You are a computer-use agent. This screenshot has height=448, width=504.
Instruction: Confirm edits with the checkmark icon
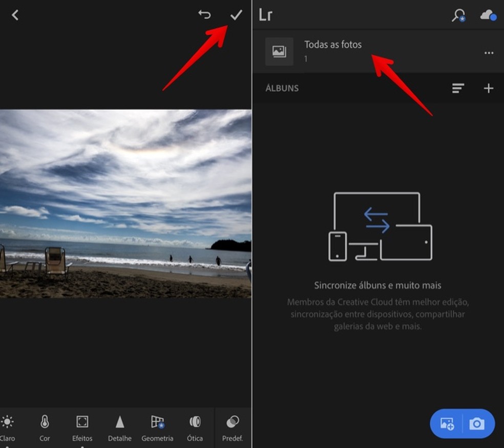pos(236,15)
